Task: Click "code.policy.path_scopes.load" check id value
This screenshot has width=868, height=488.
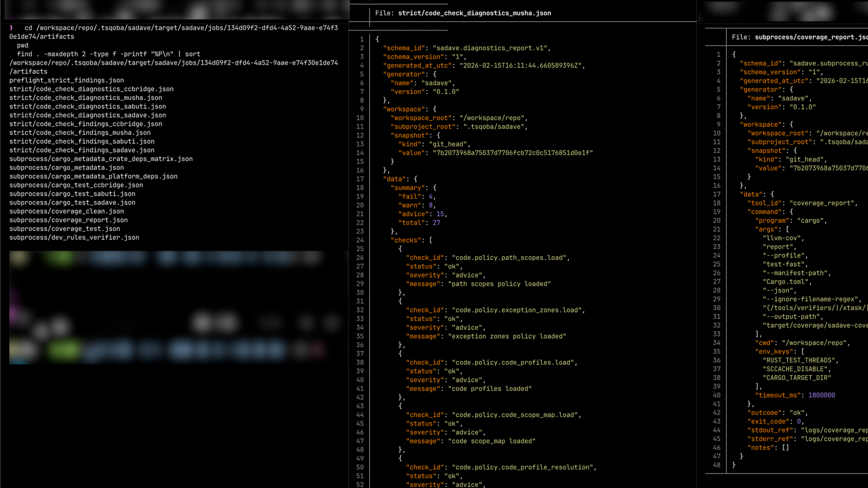Action: pyautogui.click(x=509, y=258)
